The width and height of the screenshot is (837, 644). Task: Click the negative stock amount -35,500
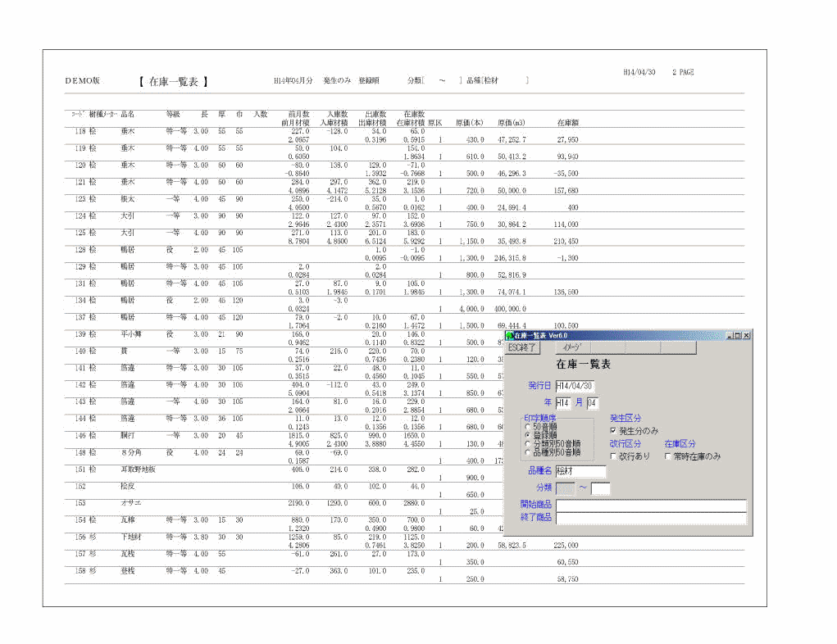pos(566,174)
